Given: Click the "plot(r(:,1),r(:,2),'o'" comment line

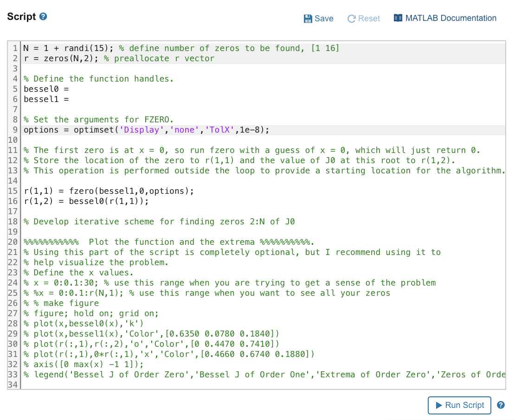Looking at the screenshot, I should [x=151, y=344].
